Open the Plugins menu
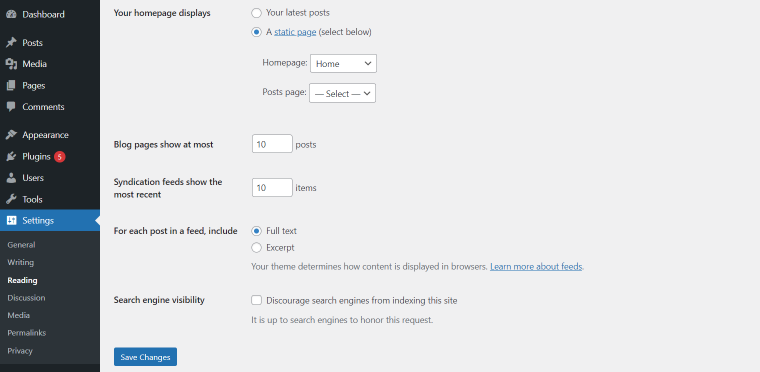Viewport: 760px width, 372px height. [36, 157]
